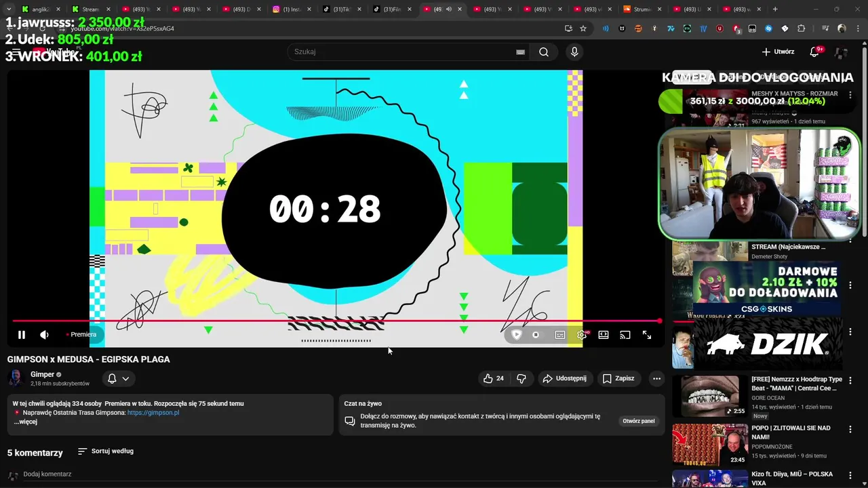Click the video progress bar
The height and width of the screenshot is (488, 868).
tap(336, 321)
